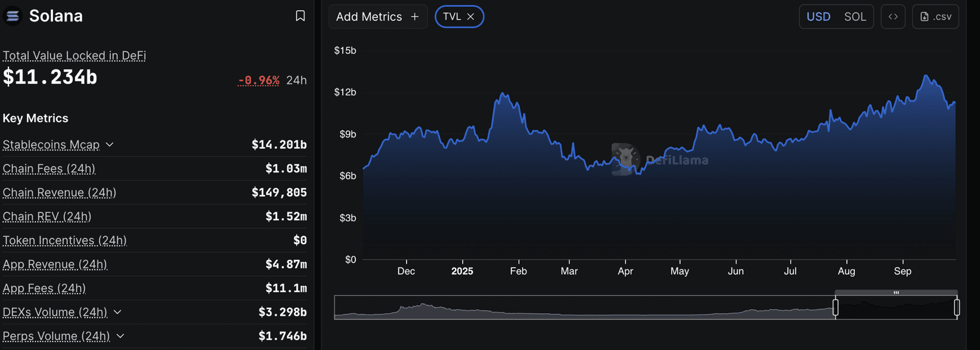This screenshot has height=350, width=980.
Task: Open the embed code icon button
Action: pos(893,16)
